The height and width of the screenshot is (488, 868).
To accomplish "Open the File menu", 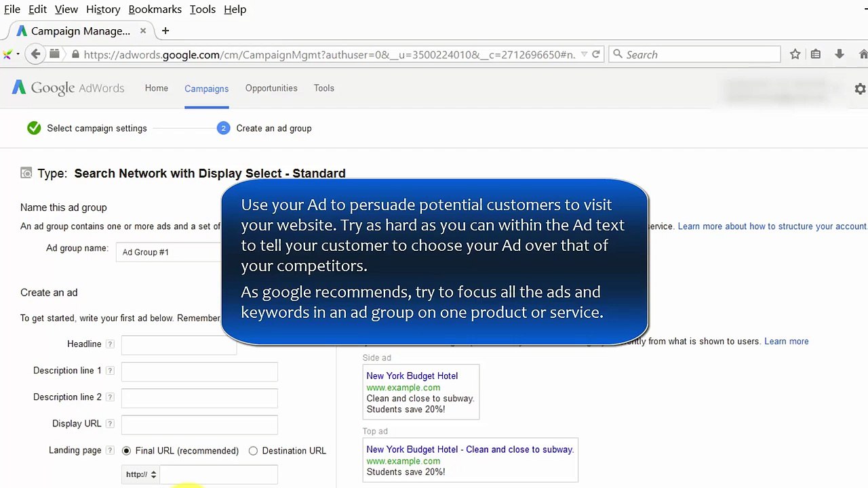I will tap(12, 9).
